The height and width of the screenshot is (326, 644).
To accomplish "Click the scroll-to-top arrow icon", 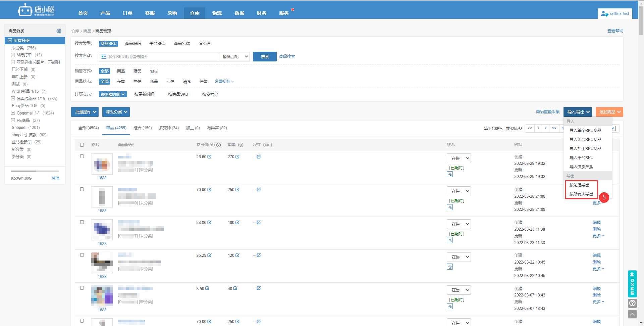I will tap(632, 314).
